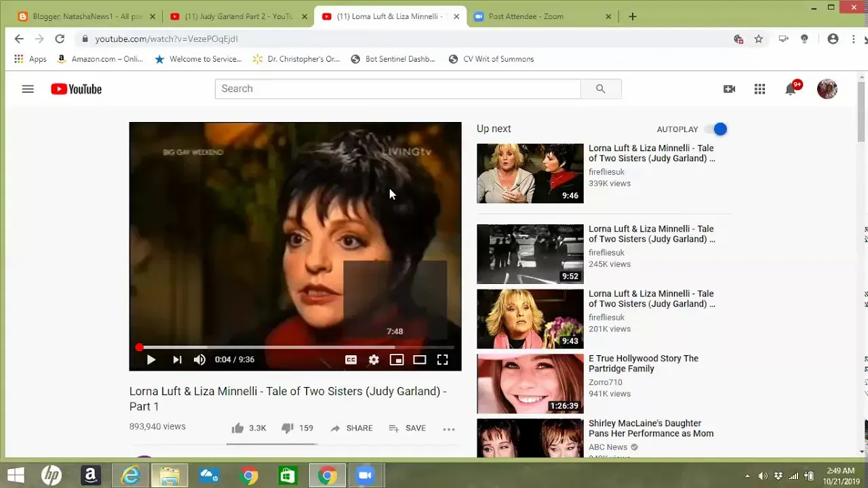Turn off the Autoplay switch

[716, 129]
